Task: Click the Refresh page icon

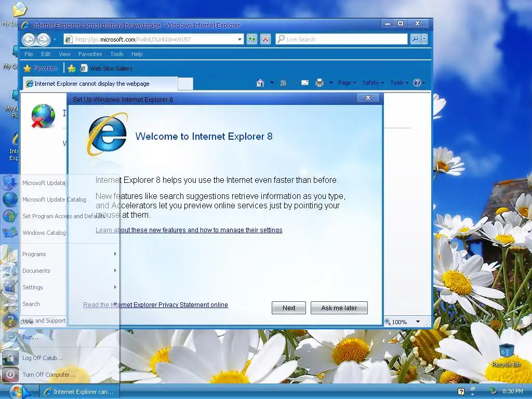Action: 252,39
